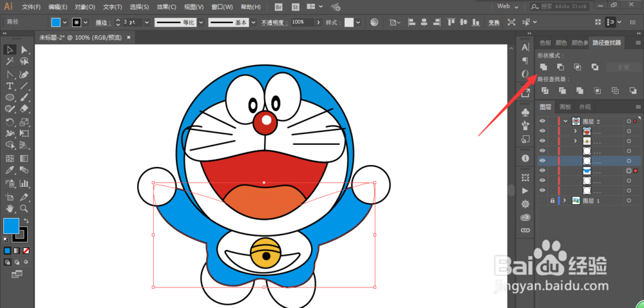644x308 pixels.
Task: Toggle visibility of the highlighted layer row
Action: click(x=542, y=160)
